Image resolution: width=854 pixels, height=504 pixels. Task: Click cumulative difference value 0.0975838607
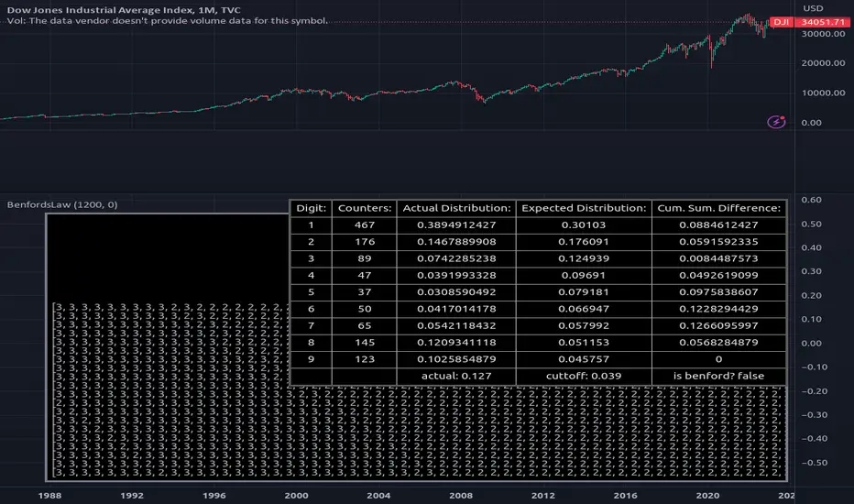[719, 292]
